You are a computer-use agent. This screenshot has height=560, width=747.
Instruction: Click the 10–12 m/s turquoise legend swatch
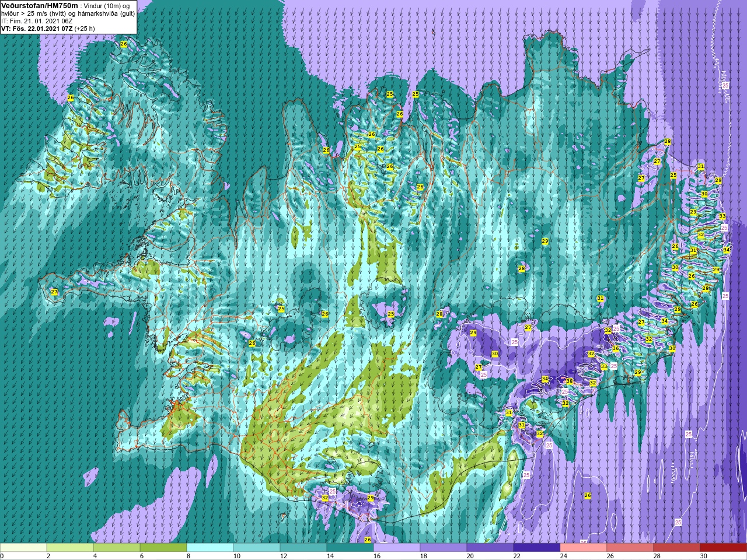click(x=257, y=548)
